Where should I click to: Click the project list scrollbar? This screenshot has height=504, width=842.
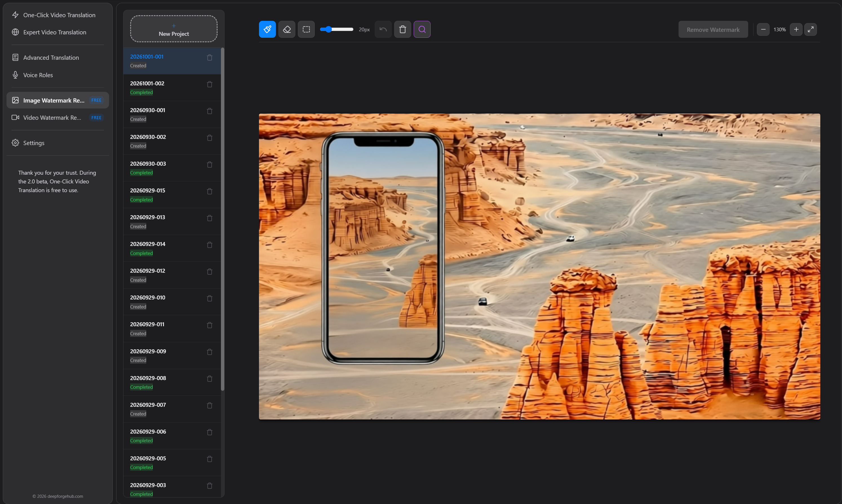coord(222,219)
